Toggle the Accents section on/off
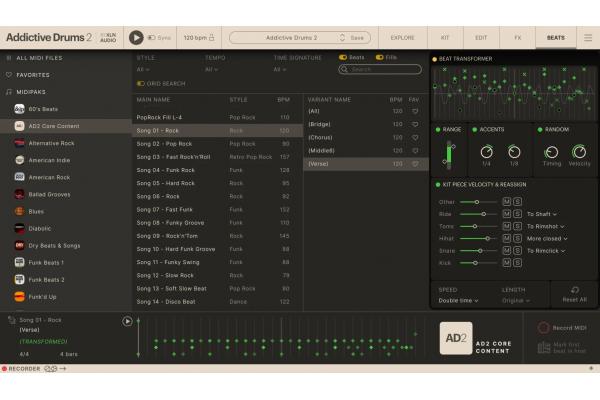 pyautogui.click(x=474, y=130)
